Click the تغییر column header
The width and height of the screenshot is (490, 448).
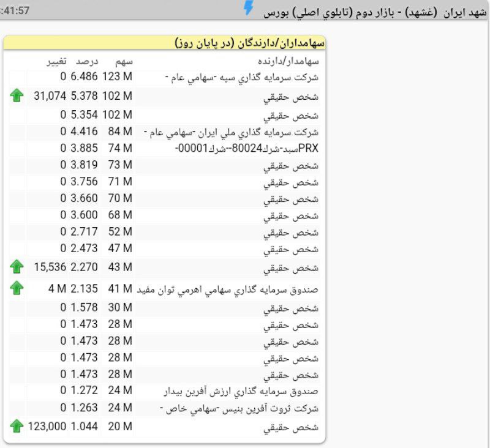tap(58, 61)
